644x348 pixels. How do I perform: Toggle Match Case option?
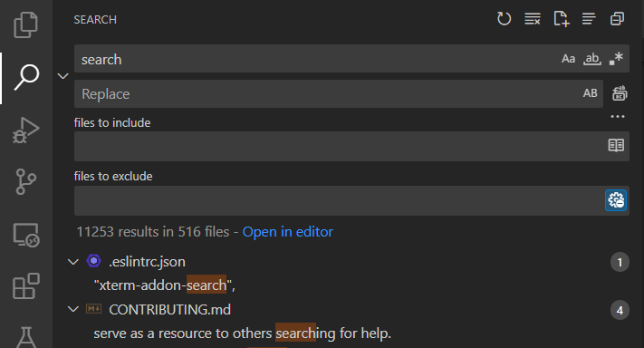pyautogui.click(x=569, y=59)
